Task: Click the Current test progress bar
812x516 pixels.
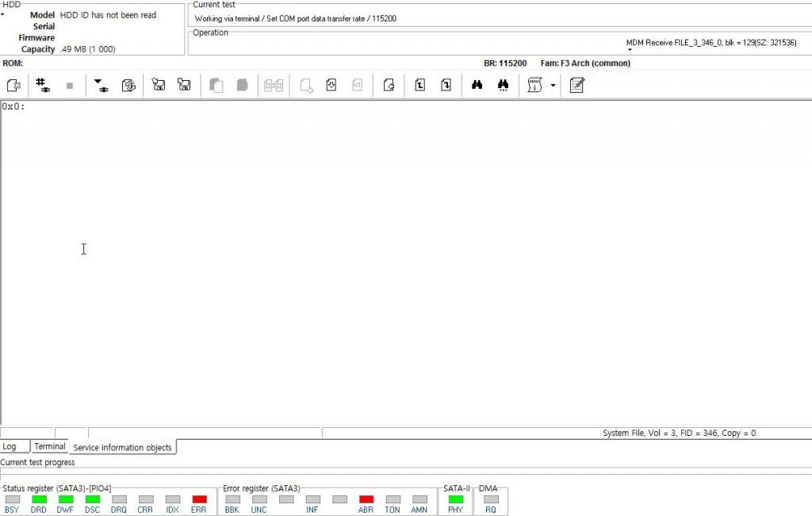Action: click(406, 471)
